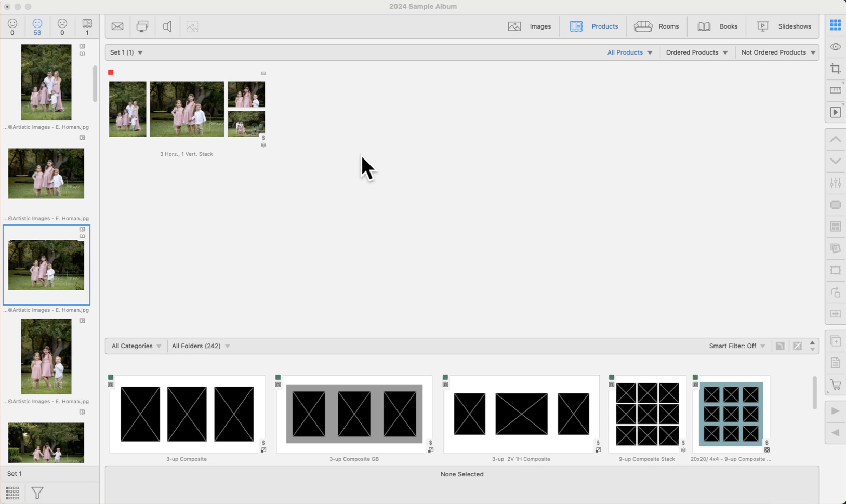Switch to the Slideshows tab
Screen dimensions: 846x504
[784, 26]
